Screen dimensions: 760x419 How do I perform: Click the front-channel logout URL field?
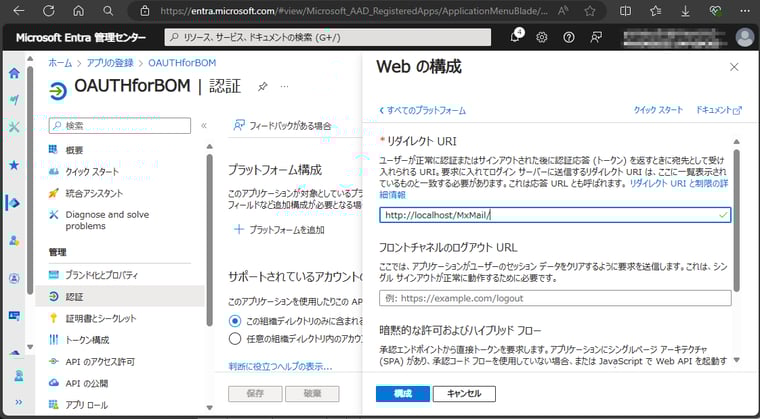555,298
